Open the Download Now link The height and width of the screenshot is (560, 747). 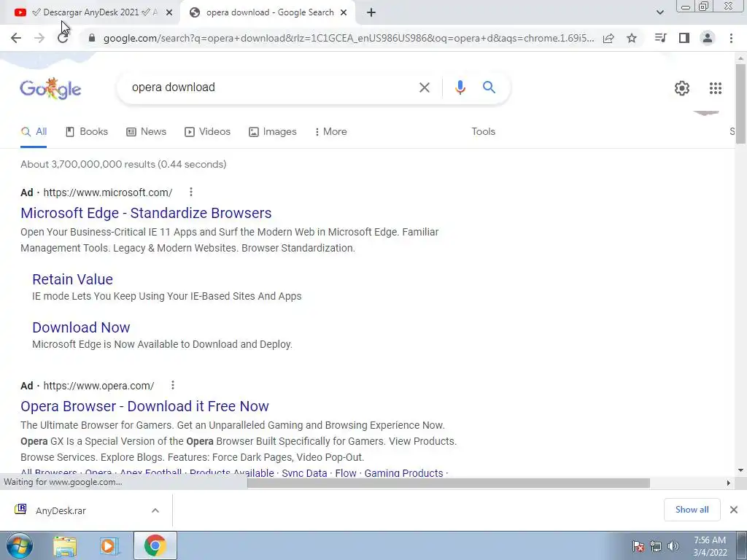pos(81,327)
